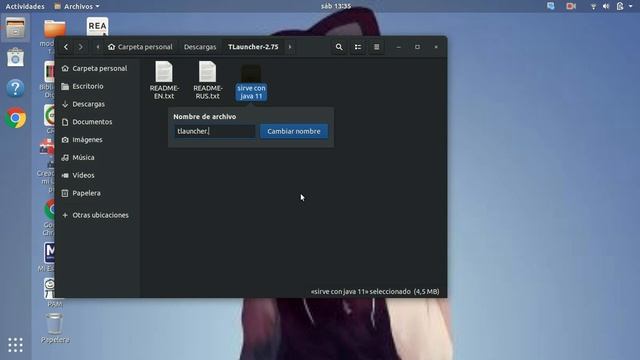This screenshot has width=640, height=360.
Task: Open orange folder on desktop
Action: coord(55,28)
